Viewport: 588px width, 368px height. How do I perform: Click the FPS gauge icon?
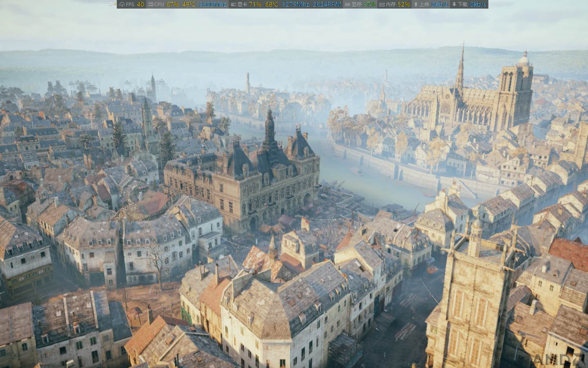(122, 4)
